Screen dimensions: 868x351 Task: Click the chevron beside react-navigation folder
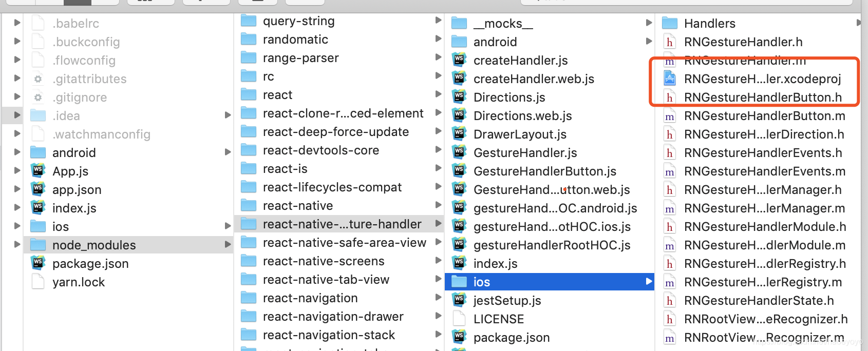point(438,298)
